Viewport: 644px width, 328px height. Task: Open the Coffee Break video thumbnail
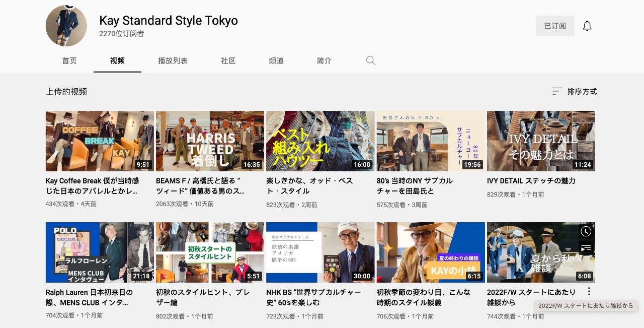tap(100, 141)
